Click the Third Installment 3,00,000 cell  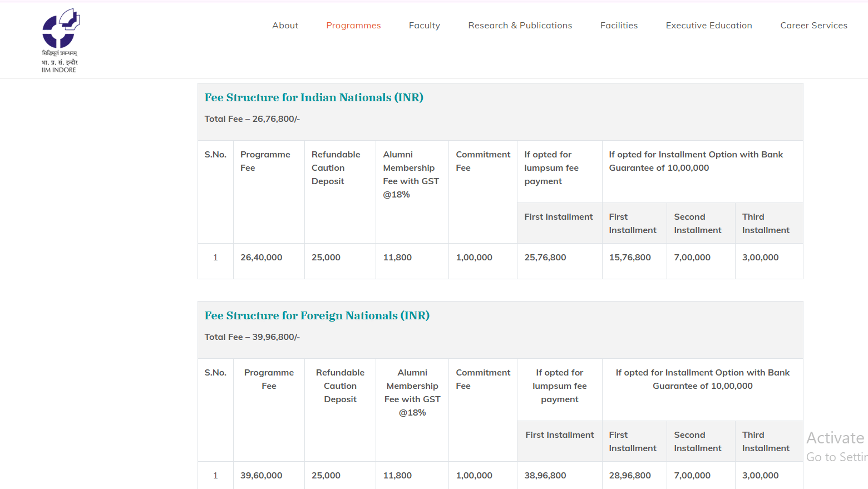coord(760,257)
